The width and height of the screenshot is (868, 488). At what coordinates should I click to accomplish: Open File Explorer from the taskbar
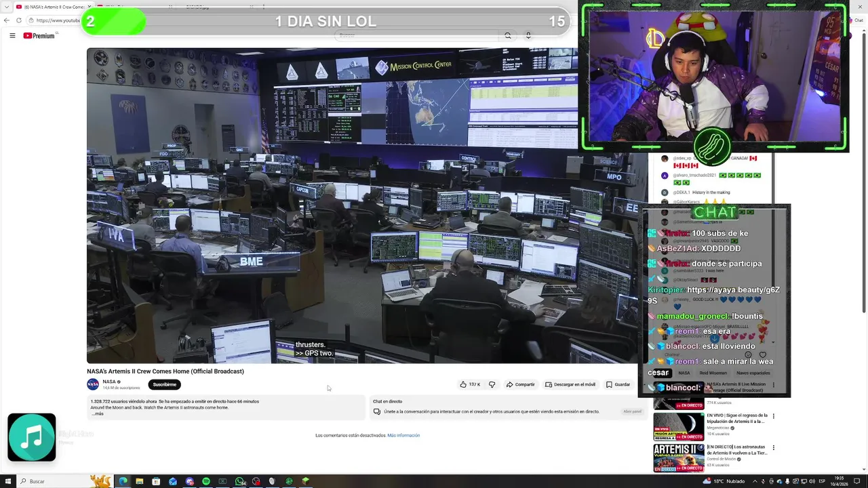click(140, 481)
